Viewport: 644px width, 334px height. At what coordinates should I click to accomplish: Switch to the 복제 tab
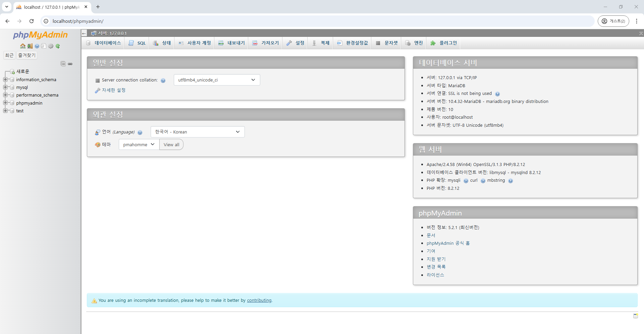[321, 43]
